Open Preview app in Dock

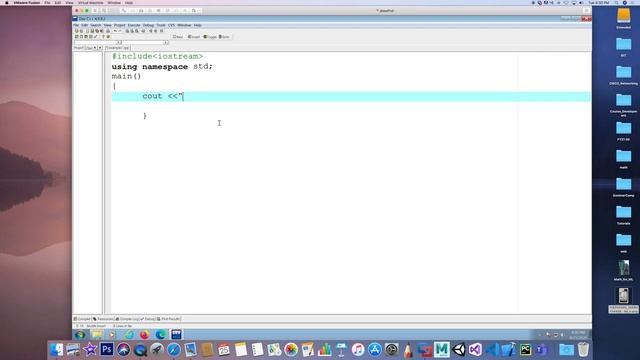point(190,350)
